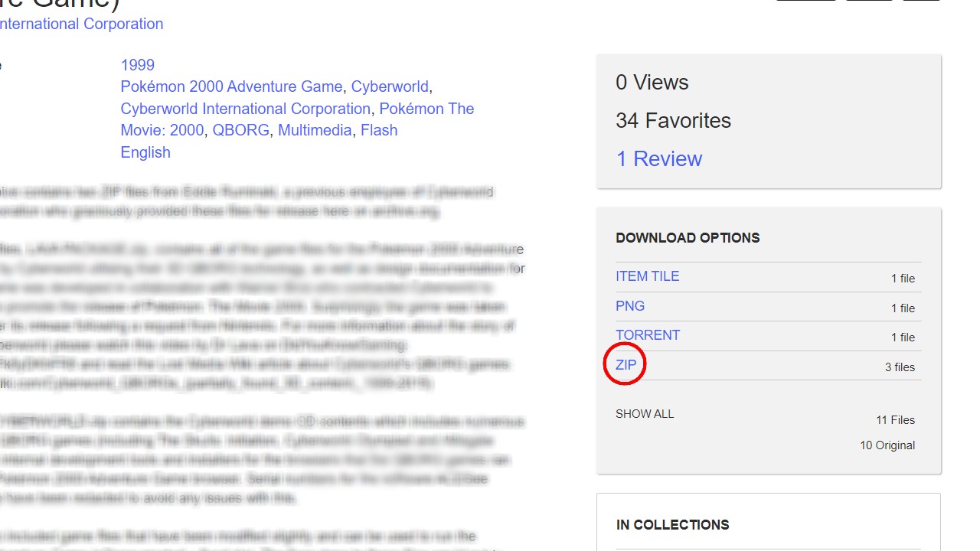980x551 pixels.
Task: Download the ITEM TILE option
Action: 647,276
